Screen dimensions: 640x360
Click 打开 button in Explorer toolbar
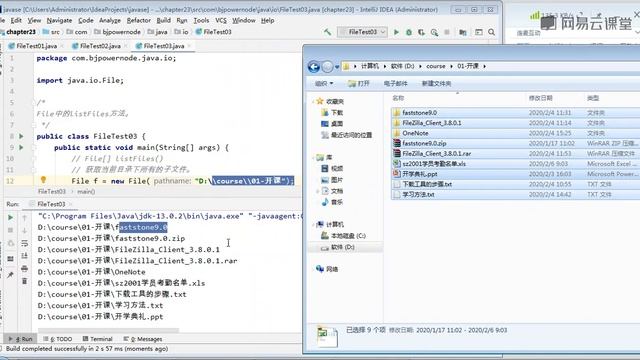pyautogui.click(x=358, y=84)
